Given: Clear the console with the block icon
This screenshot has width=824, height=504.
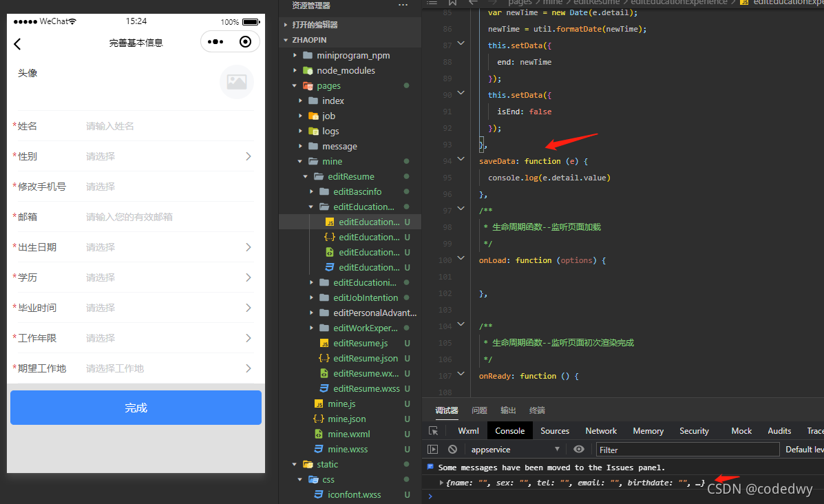Looking at the screenshot, I should click(x=452, y=450).
